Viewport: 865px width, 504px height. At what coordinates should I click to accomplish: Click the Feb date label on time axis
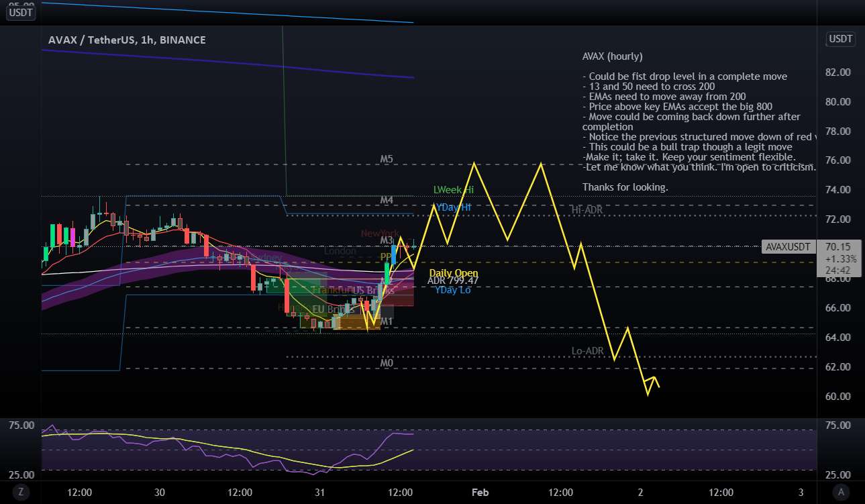[480, 493]
